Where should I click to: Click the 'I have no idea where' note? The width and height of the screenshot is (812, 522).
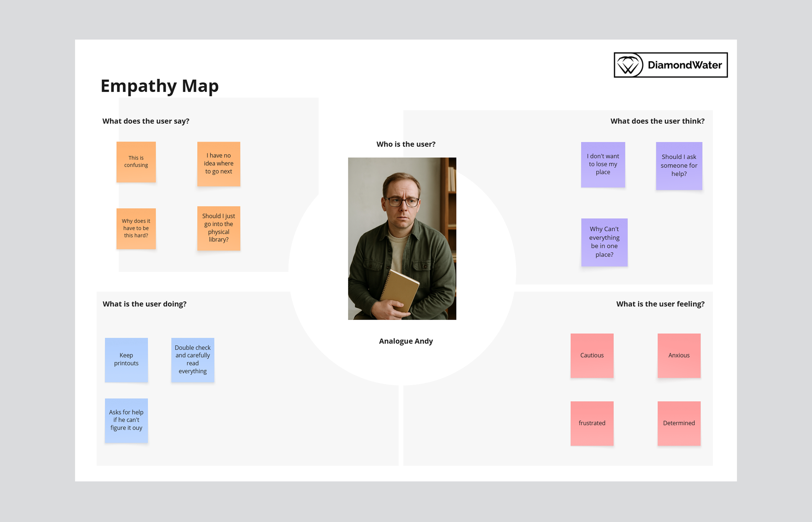[x=218, y=164]
